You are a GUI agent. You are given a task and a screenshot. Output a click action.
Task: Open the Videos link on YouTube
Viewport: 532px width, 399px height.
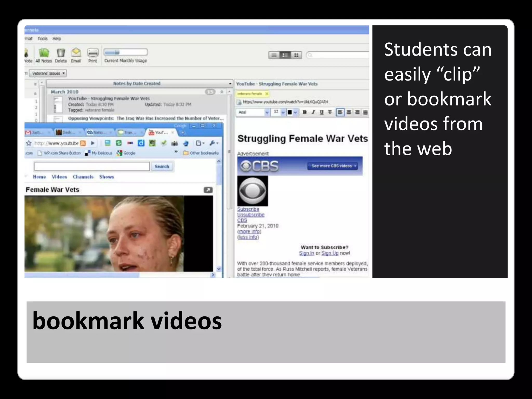59,177
